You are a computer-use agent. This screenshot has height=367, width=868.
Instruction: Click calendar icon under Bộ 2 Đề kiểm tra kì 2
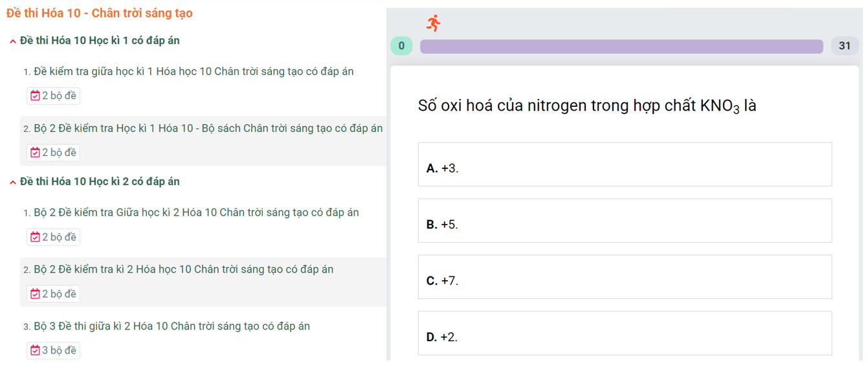click(36, 295)
